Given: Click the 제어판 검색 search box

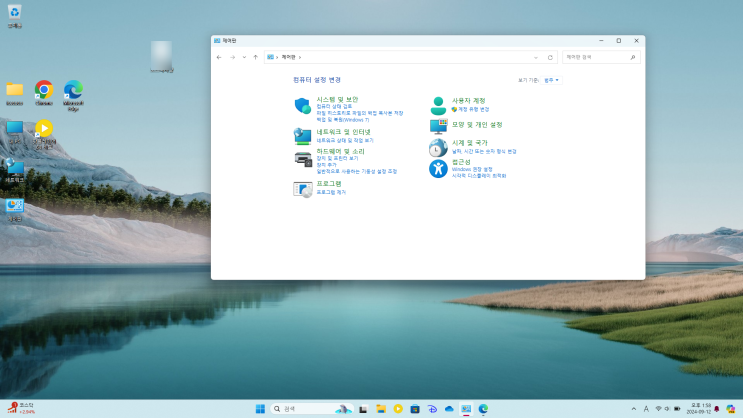Looking at the screenshot, I should (x=596, y=57).
